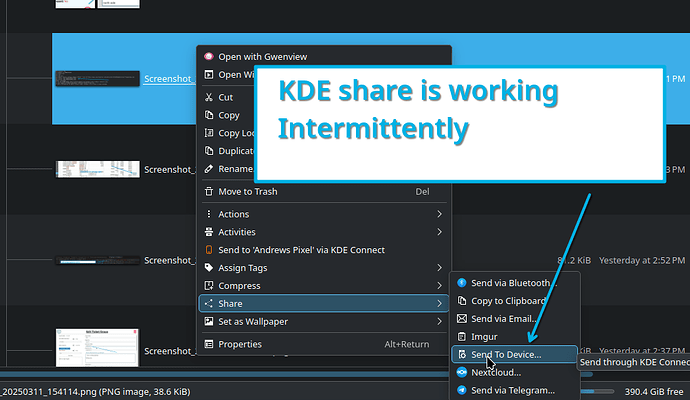690x400 pixels.
Task: Select the bottom screenshot thumbnail with red icon
Action: pyautogui.click(x=97, y=347)
